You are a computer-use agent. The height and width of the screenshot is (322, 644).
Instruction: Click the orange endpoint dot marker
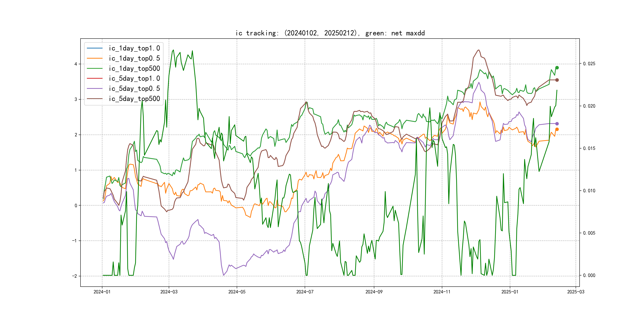pos(557,129)
